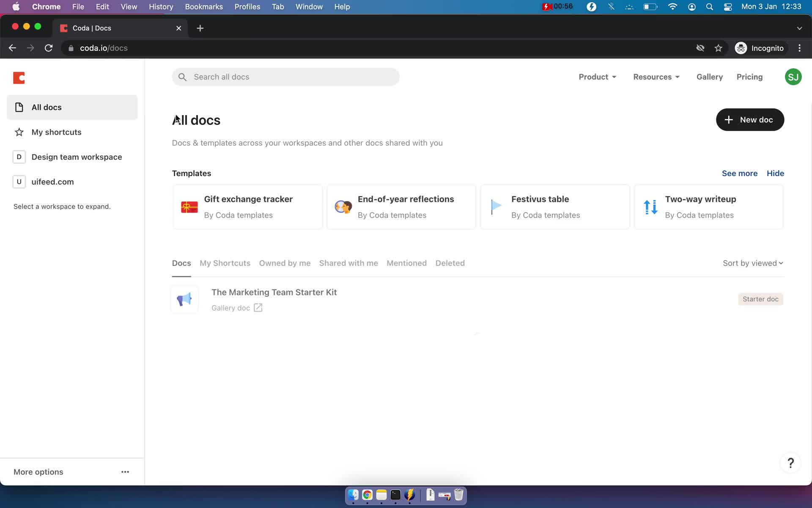The height and width of the screenshot is (508, 812).
Task: Open the Festivus table template title
Action: 540,199
